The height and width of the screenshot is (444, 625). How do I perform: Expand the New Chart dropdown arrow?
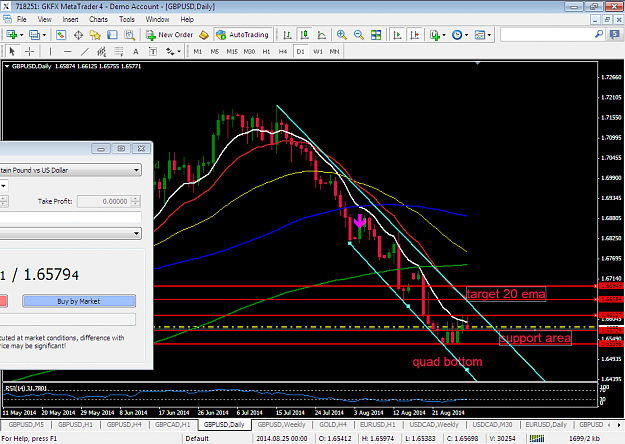pos(22,35)
